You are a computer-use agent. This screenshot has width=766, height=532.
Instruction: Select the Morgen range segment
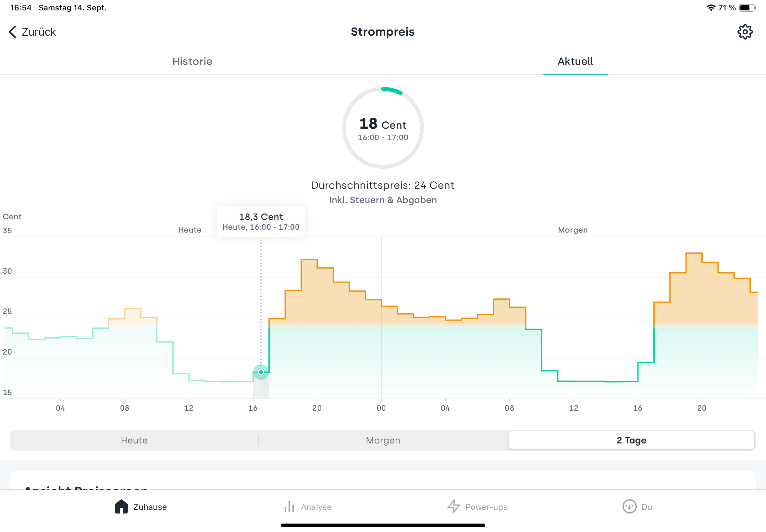[x=383, y=440]
